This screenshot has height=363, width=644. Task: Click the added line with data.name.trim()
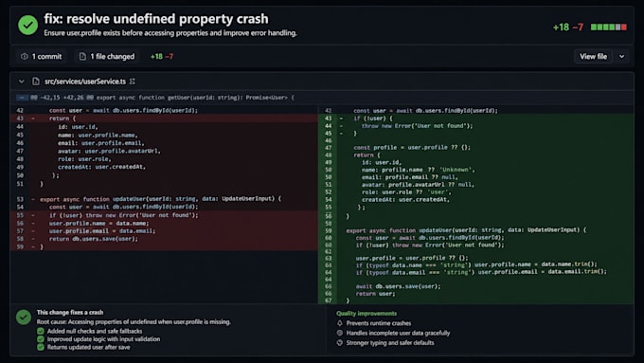click(x=476, y=264)
